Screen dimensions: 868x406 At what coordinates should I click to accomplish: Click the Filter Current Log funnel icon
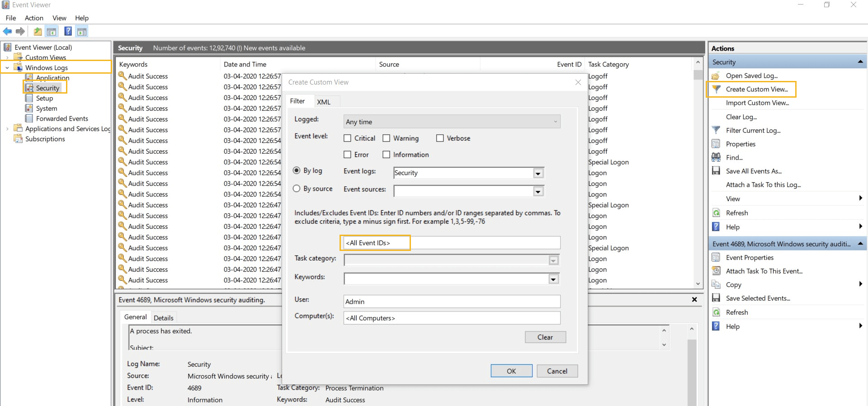pyautogui.click(x=716, y=130)
